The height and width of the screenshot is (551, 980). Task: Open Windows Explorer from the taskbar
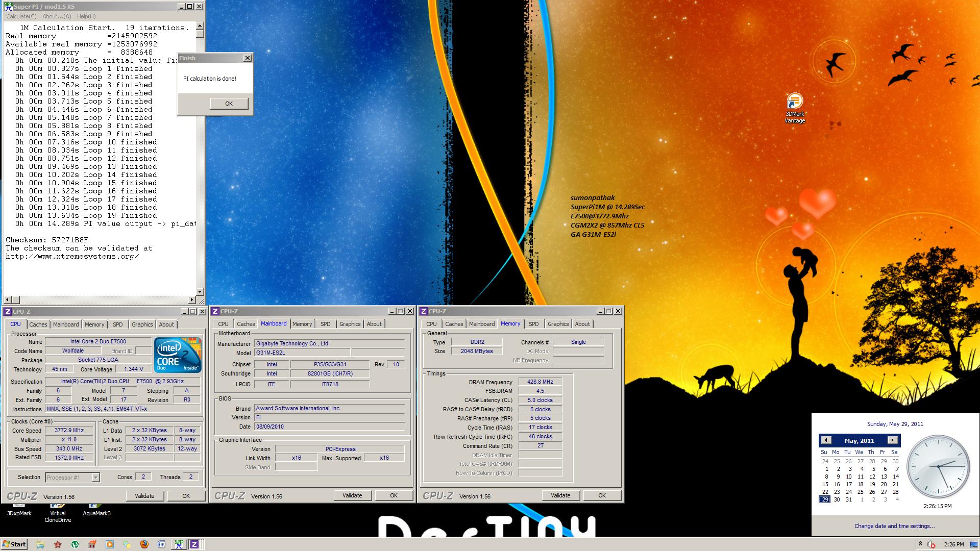[x=40, y=544]
